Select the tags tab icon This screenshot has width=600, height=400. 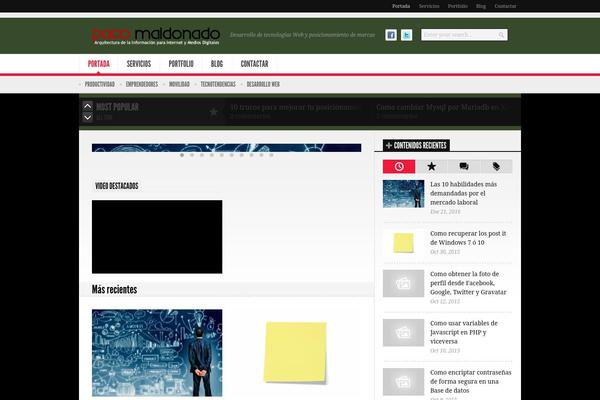pyautogui.click(x=496, y=167)
